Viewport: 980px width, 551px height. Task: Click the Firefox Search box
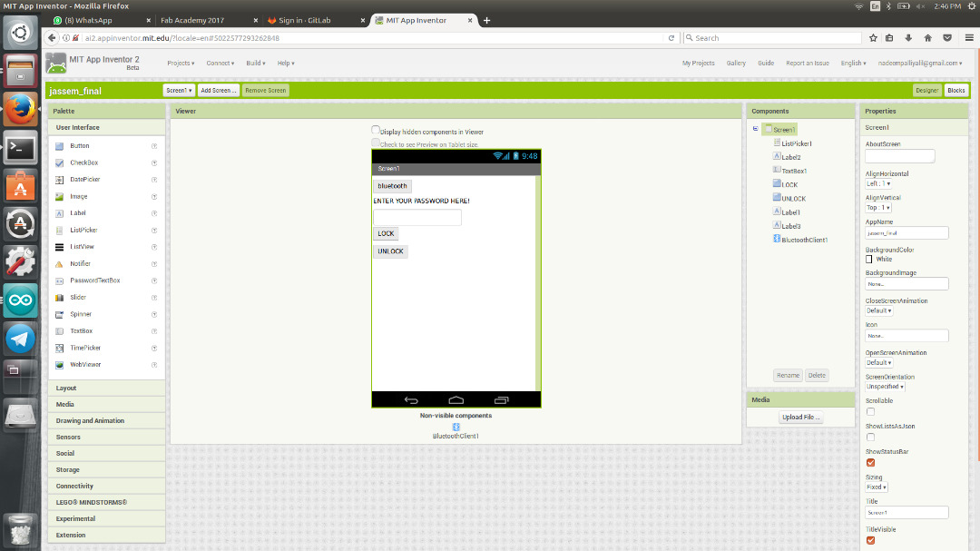click(x=772, y=38)
